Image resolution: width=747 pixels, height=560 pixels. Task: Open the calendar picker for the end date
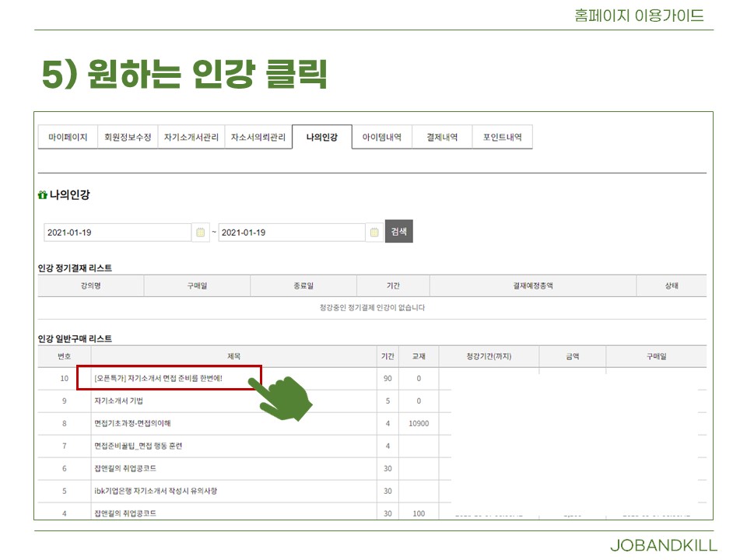(375, 233)
